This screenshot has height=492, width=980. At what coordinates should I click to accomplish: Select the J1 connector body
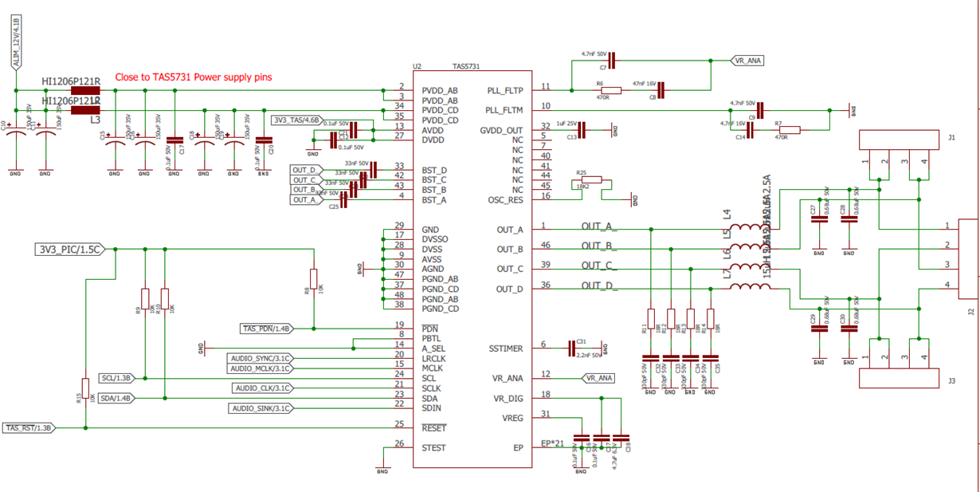[899, 140]
